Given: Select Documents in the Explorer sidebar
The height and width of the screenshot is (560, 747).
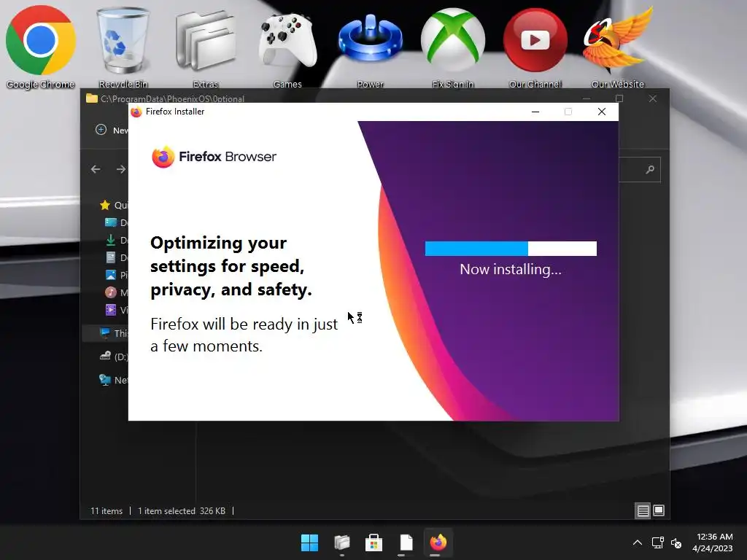Looking at the screenshot, I should point(116,257).
